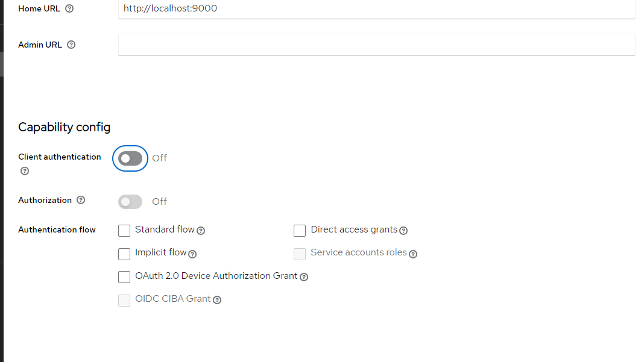Show OAuth 2.0 Device Authorization Grant help
This screenshot has height=362, width=644.
(x=304, y=277)
